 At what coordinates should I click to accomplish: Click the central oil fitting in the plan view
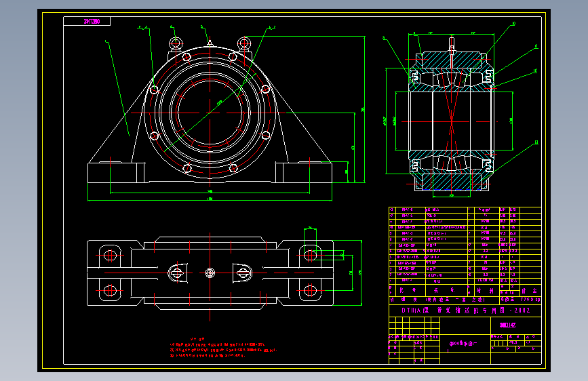coord(210,273)
